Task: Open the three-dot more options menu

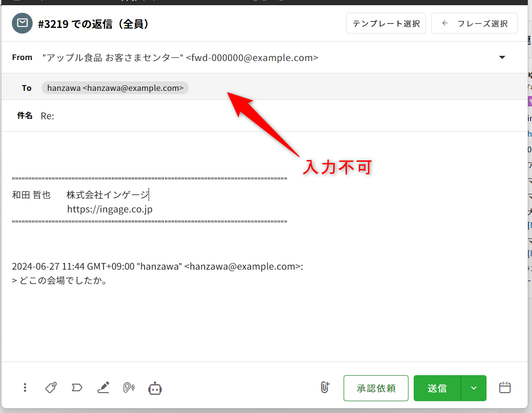Action: pos(25,388)
